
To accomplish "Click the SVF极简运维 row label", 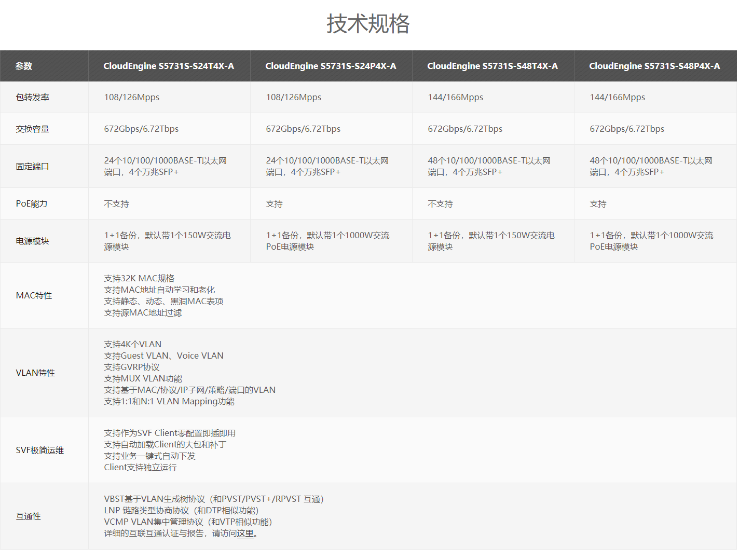I will pos(40,450).
